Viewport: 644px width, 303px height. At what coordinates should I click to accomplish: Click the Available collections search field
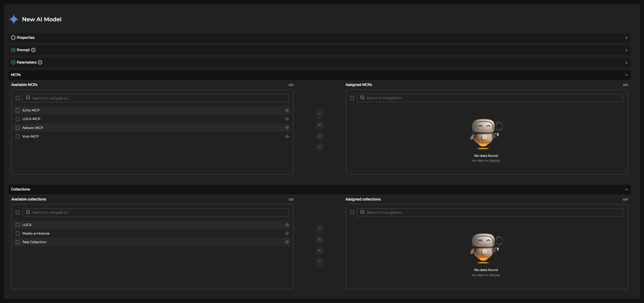(x=155, y=213)
